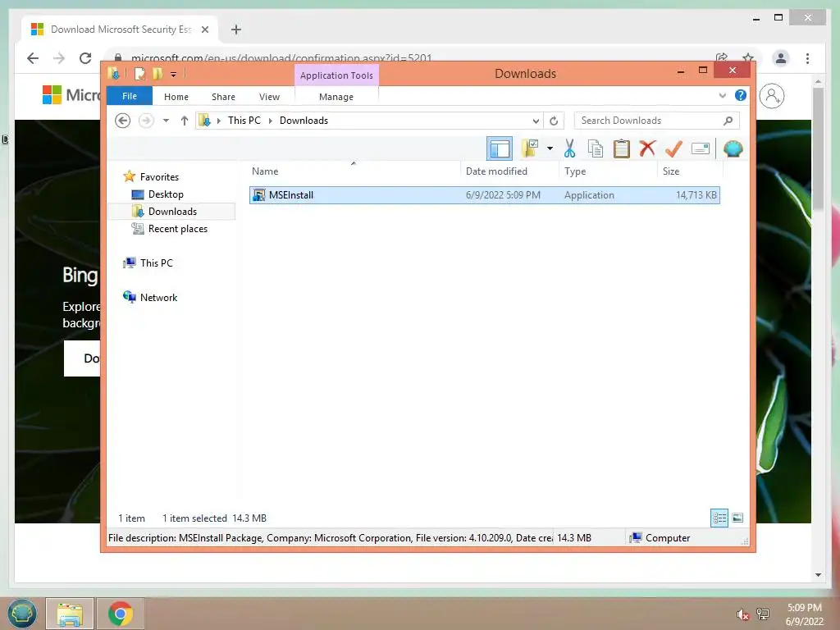Viewport: 840px width, 630px height.
Task: Open Chrome profile avatar icon
Action: pos(781,58)
